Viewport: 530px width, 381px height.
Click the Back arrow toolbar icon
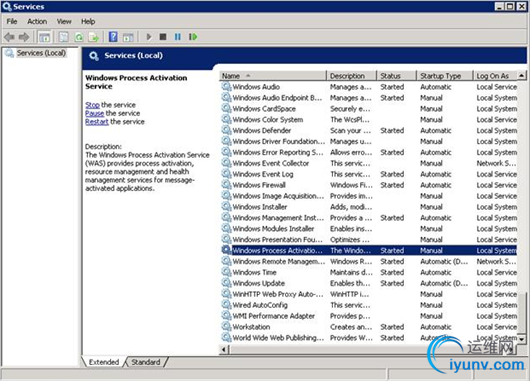coord(9,37)
